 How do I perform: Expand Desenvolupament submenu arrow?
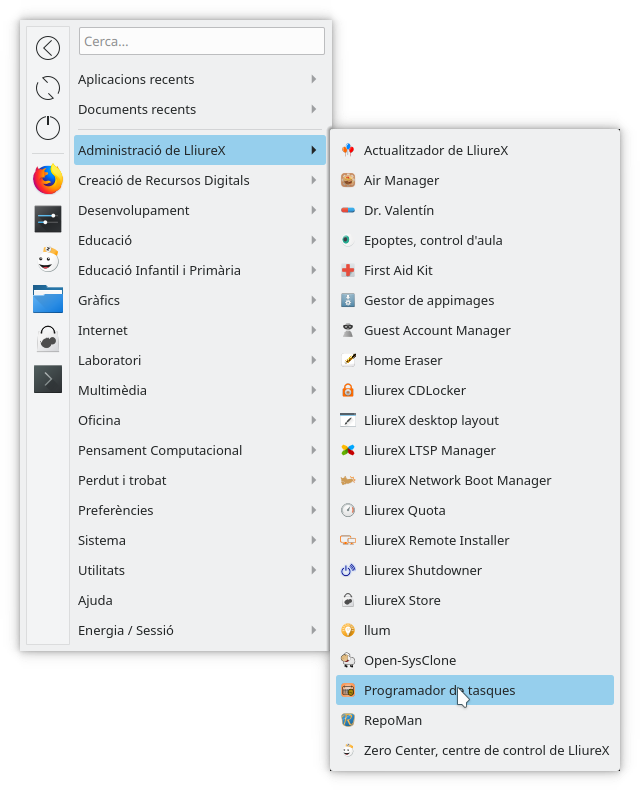pos(314,210)
